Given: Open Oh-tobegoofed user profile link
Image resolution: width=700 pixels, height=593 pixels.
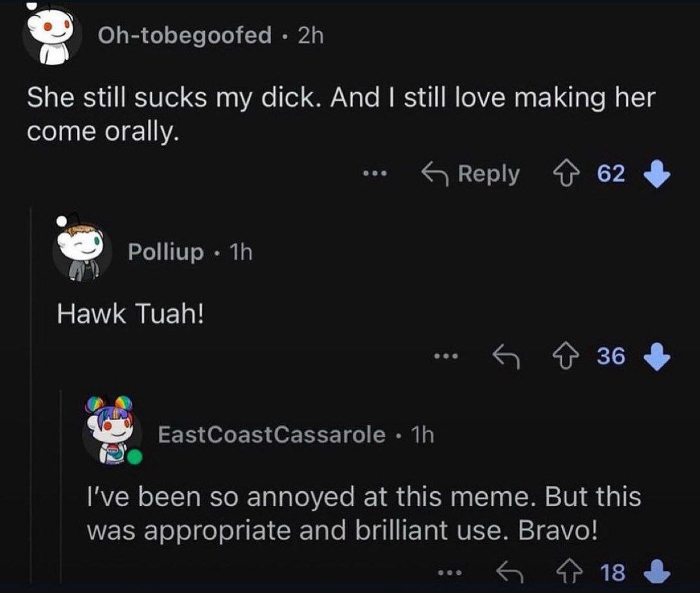Looking at the screenshot, I should tap(185, 35).
